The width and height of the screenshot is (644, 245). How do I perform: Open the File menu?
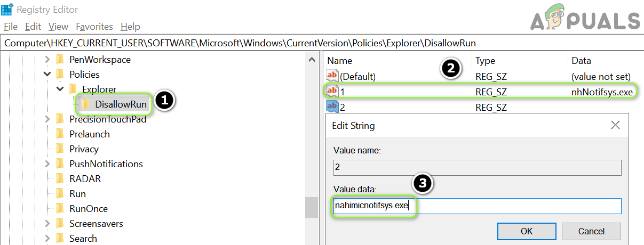pos(11,27)
